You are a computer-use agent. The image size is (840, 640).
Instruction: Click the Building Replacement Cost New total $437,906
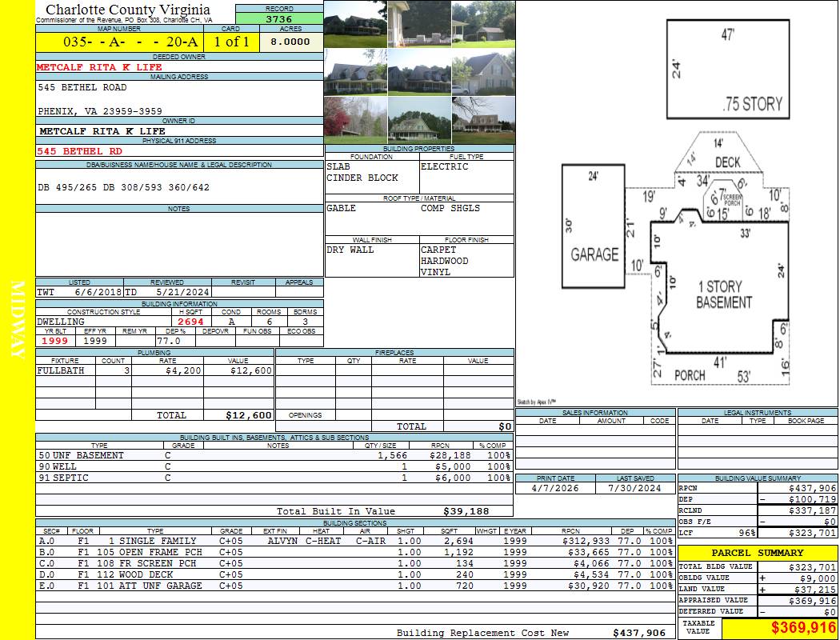[638, 633]
